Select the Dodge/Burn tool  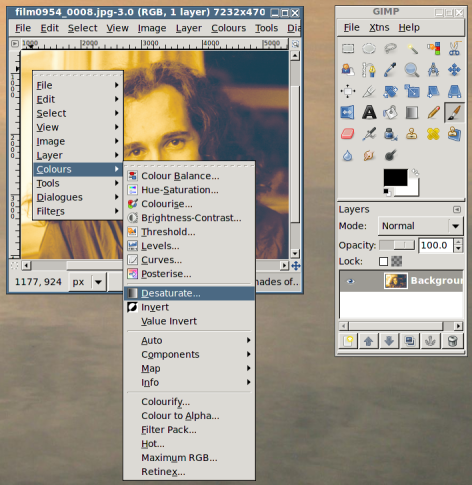point(390,155)
